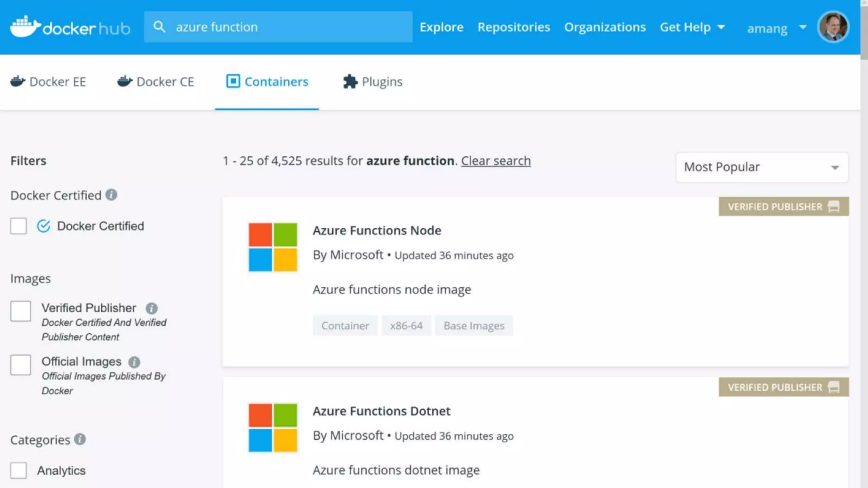
Task: Click the Official Images info icon
Action: click(134, 362)
